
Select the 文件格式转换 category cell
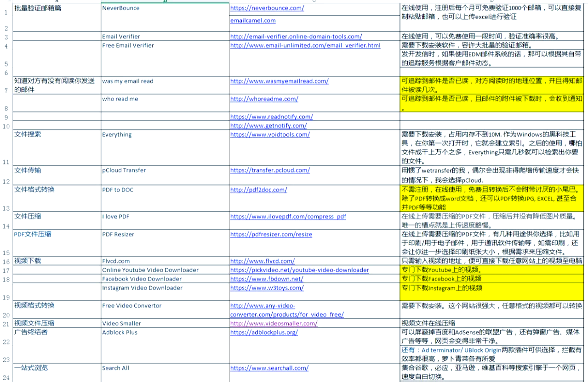(x=57, y=199)
